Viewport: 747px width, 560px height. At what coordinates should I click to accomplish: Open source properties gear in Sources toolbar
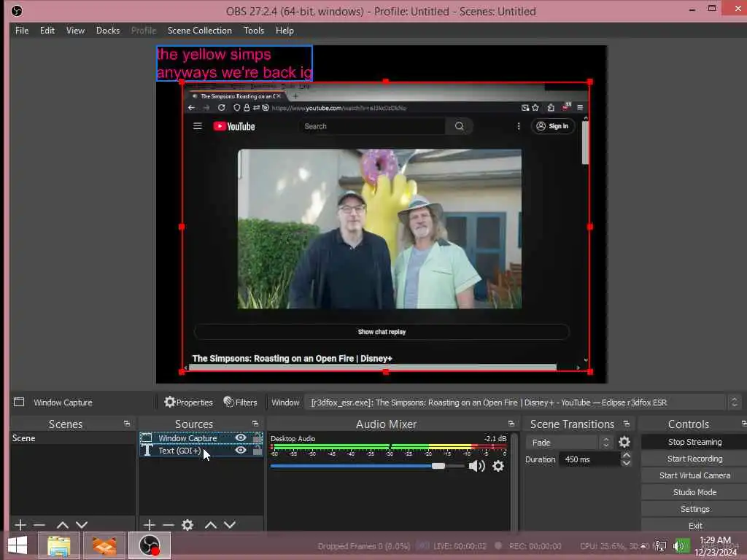coord(187,525)
